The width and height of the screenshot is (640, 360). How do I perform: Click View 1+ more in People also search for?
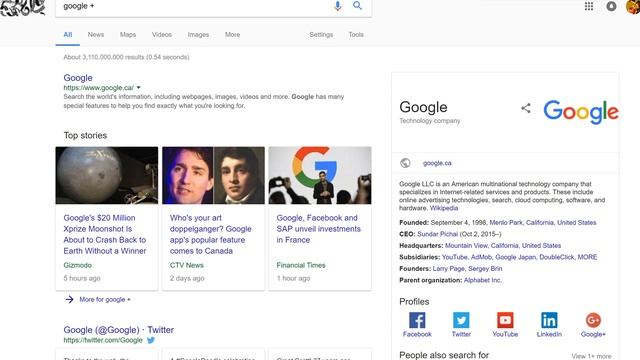coord(591,356)
